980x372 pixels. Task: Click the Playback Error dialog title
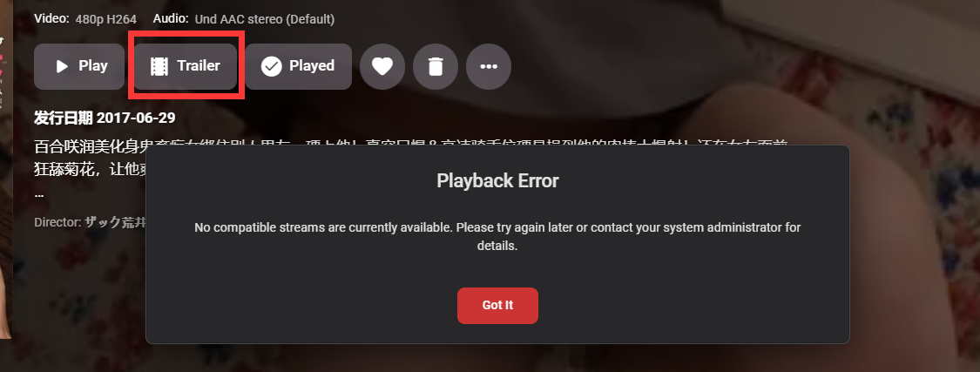tap(497, 180)
